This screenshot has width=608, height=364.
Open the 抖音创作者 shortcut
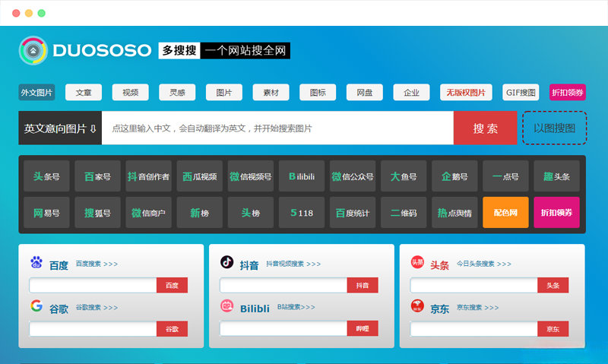tap(148, 176)
